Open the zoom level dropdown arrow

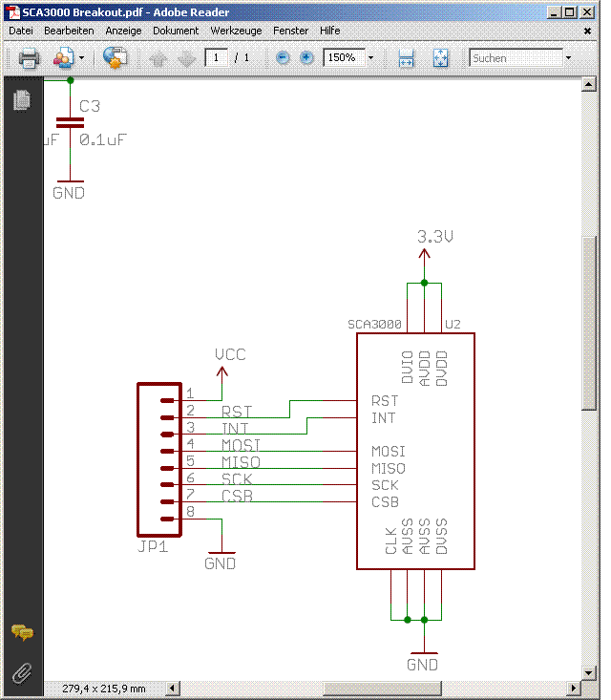(x=370, y=58)
